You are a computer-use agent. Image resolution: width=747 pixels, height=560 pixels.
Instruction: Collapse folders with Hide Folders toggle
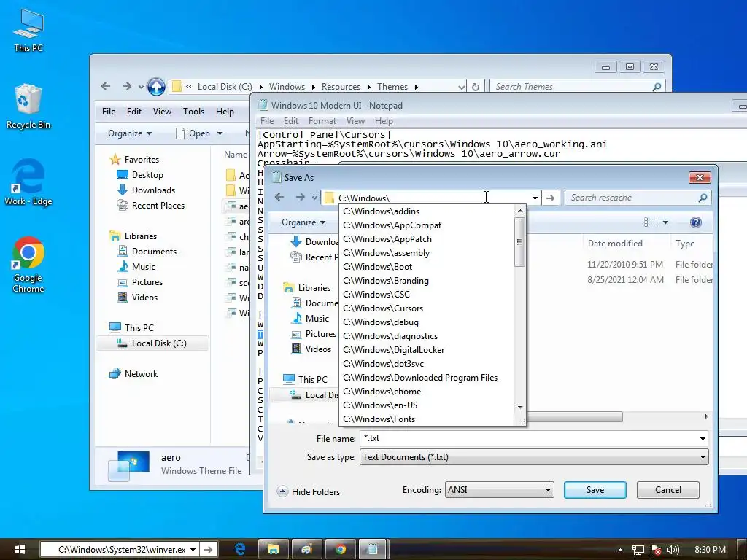[309, 491]
